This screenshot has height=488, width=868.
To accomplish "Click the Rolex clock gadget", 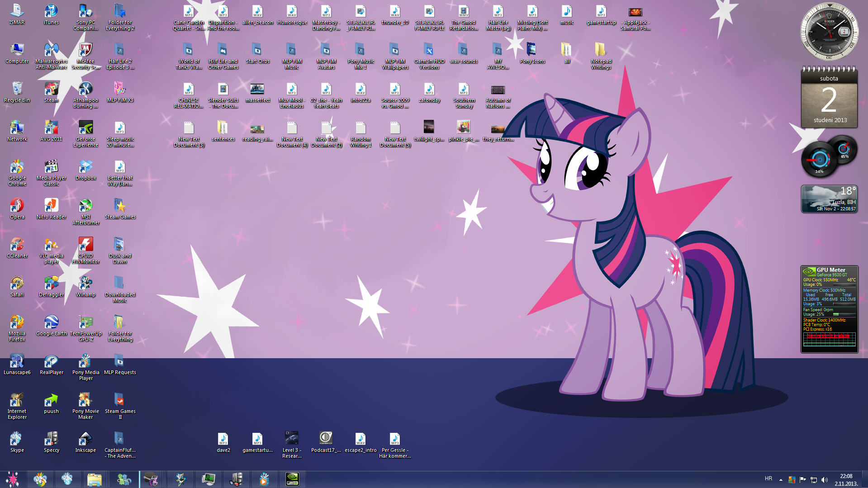I will click(829, 32).
